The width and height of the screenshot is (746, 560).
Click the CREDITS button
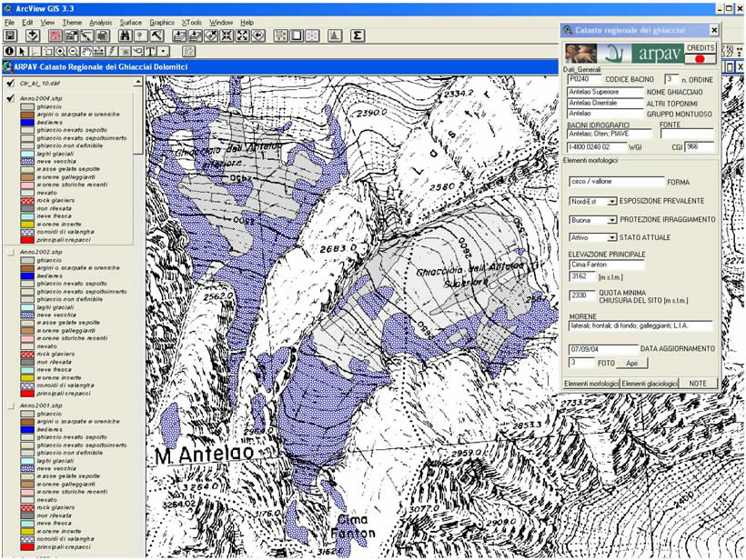click(701, 48)
